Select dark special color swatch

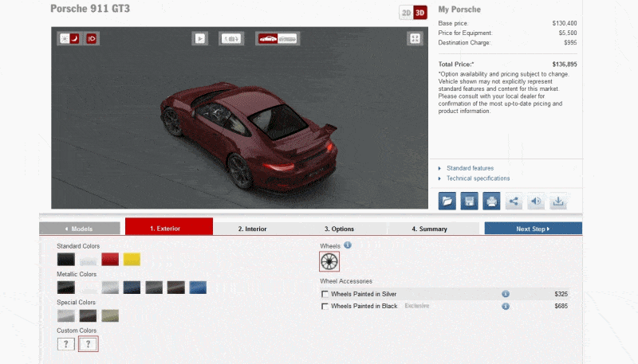[88, 315]
